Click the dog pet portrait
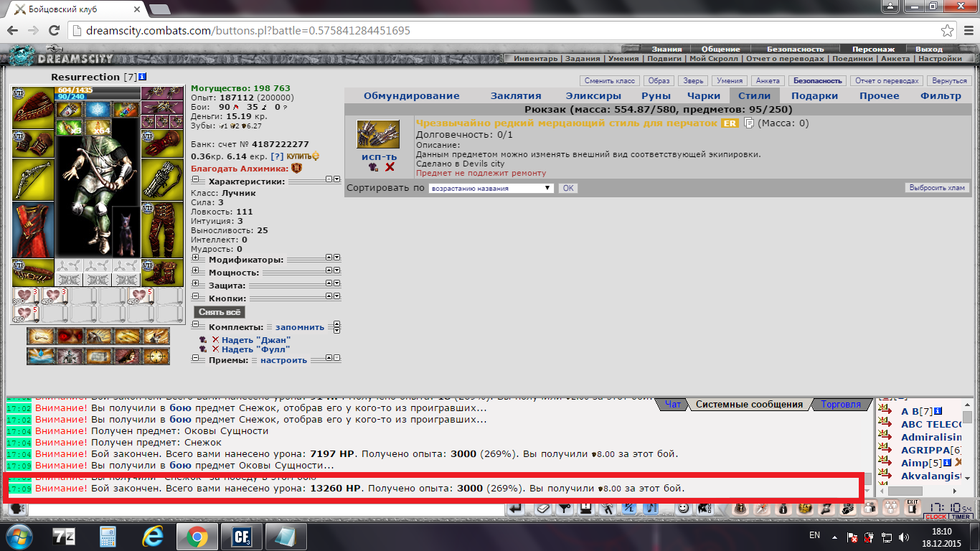Viewport: 980px width, 551px height. click(126, 231)
